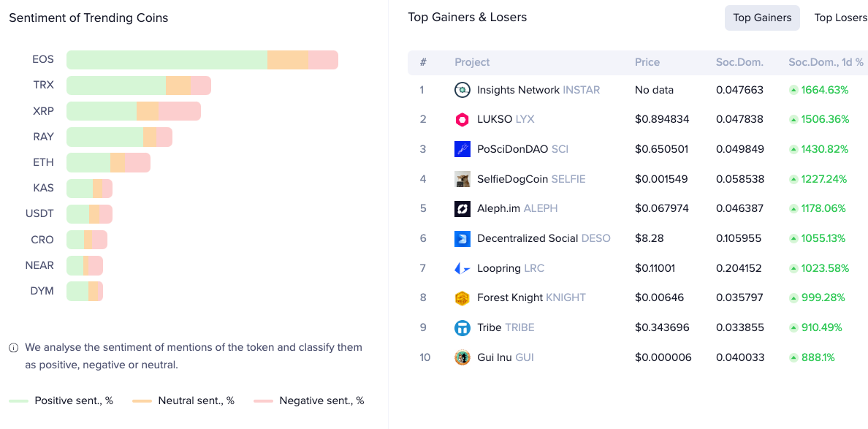The width and height of the screenshot is (868, 429).
Task: Open the Loopring LRC project link
Action: pos(511,268)
